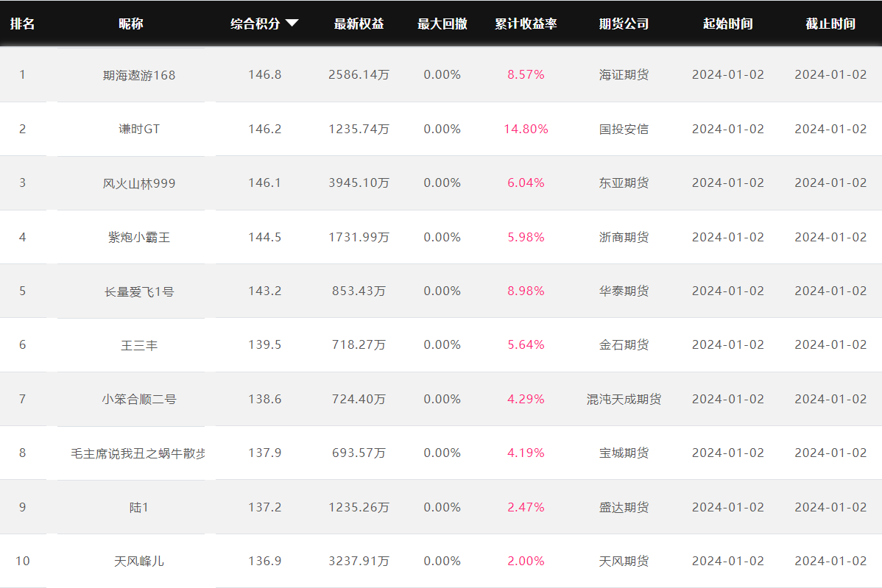Select score value 146.1
882x588 pixels.
pyautogui.click(x=265, y=183)
